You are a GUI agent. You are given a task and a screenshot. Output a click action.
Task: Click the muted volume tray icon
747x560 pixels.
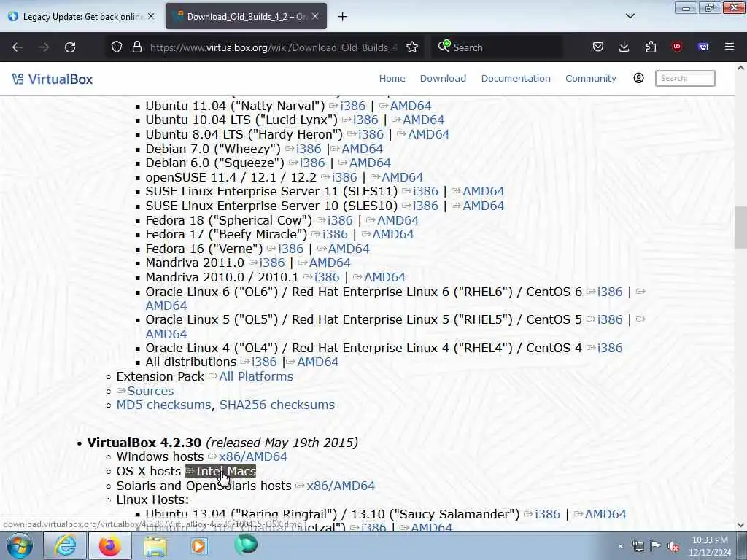pyautogui.click(x=673, y=546)
